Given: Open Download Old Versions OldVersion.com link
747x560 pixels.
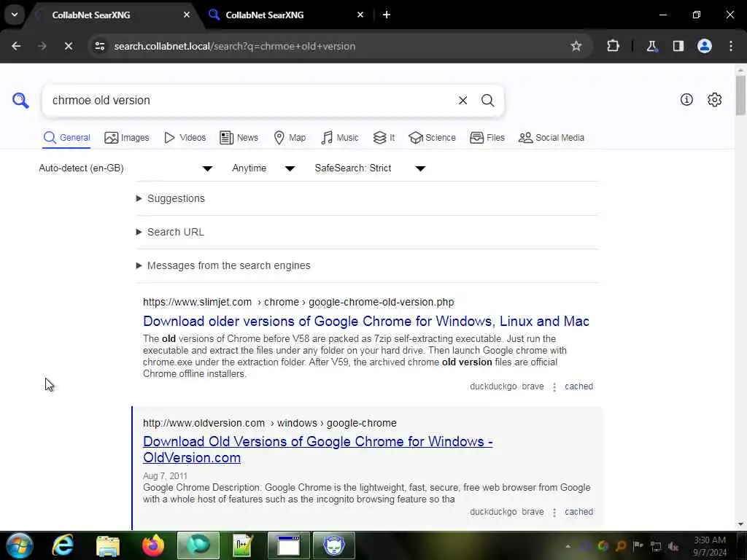Looking at the screenshot, I should coord(318,449).
